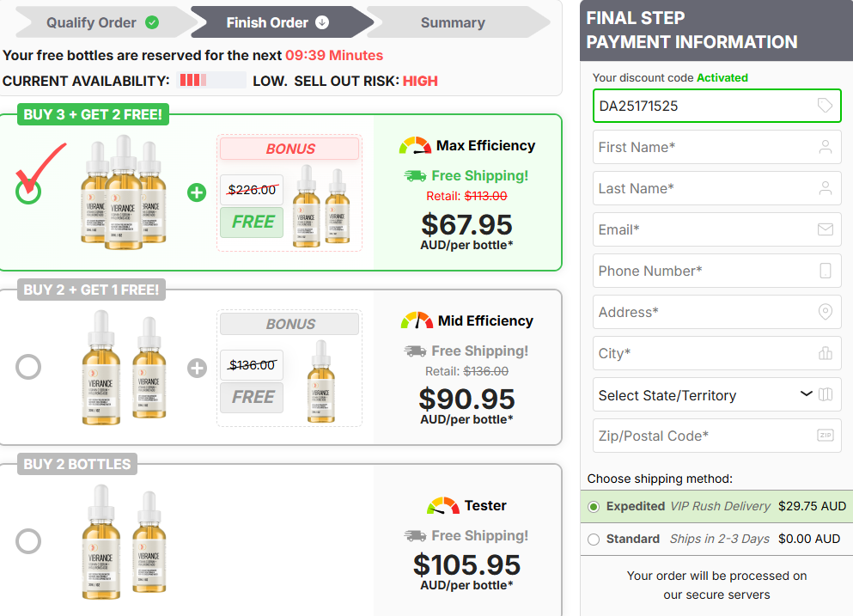The image size is (853, 616).
Task: Click the 09:39 Minutes countdown timer
Action: tap(334, 56)
